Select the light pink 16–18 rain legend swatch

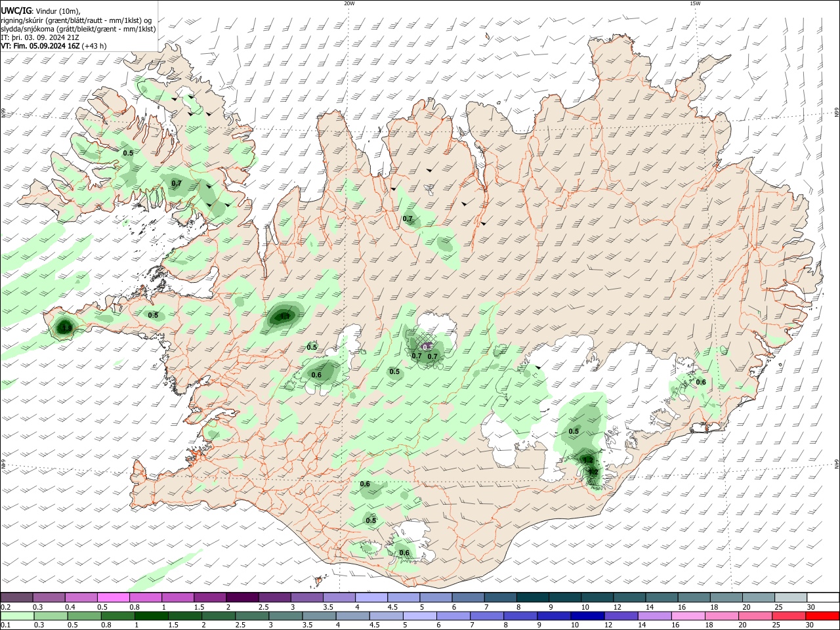[x=688, y=616]
